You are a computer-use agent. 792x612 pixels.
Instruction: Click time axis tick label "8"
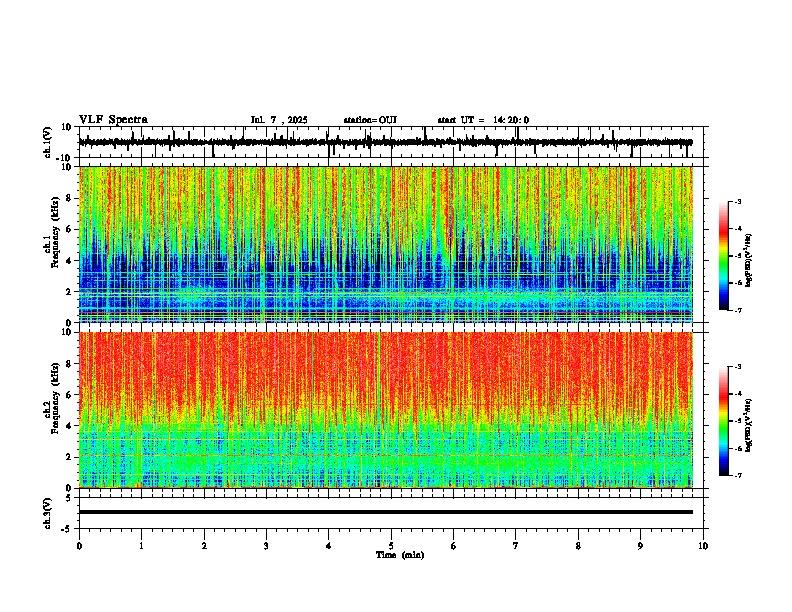point(578,546)
